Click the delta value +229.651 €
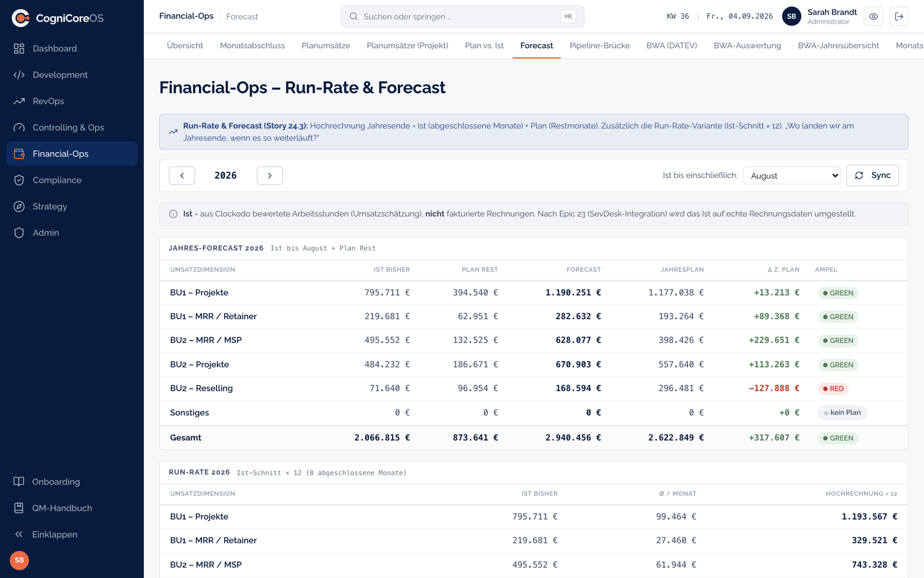The height and width of the screenshot is (578, 924). click(x=774, y=340)
